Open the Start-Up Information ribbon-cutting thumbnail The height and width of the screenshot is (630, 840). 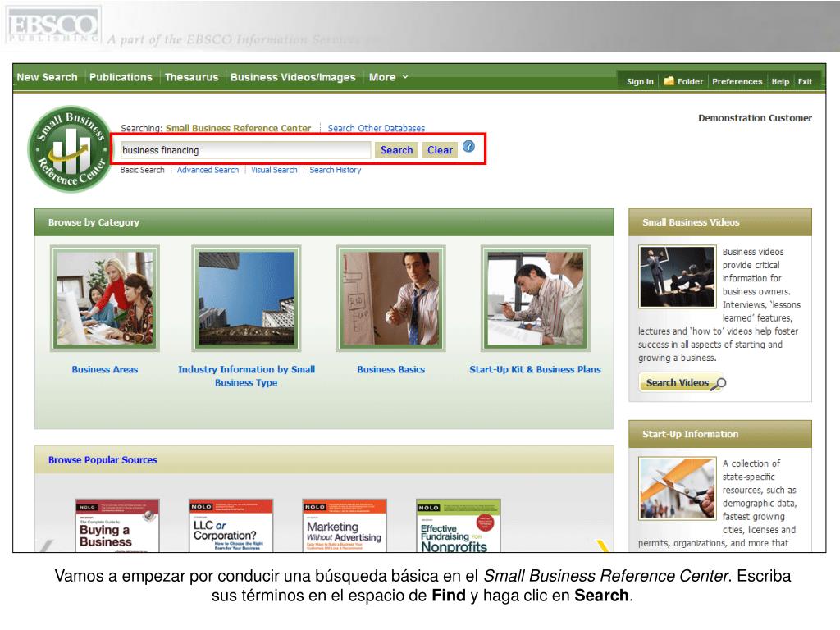(x=677, y=489)
